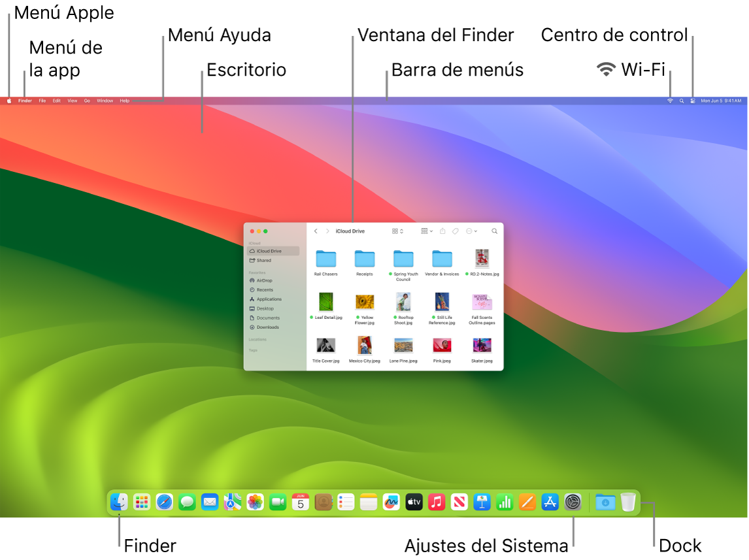Open the grouping dropdown next to the grid icon
Screen dimensions: 749x560
[401, 231]
